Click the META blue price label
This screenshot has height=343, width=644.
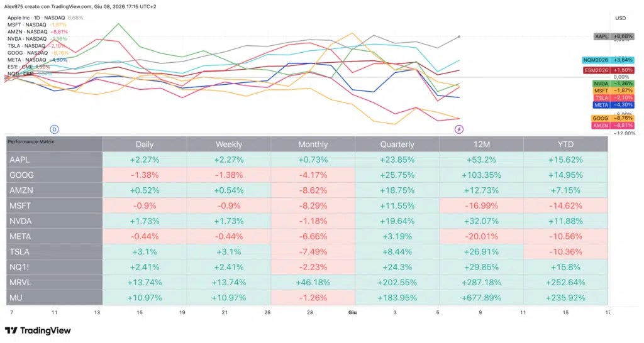pos(614,105)
